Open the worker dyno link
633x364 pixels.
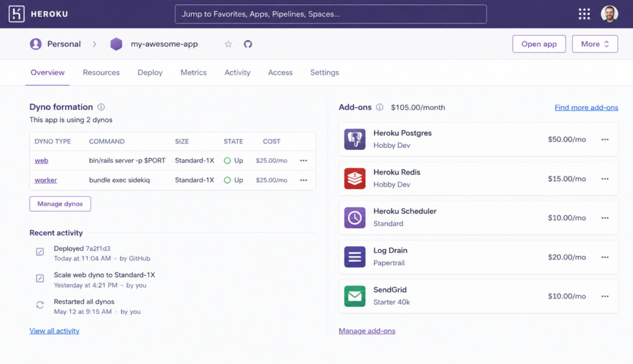46,180
